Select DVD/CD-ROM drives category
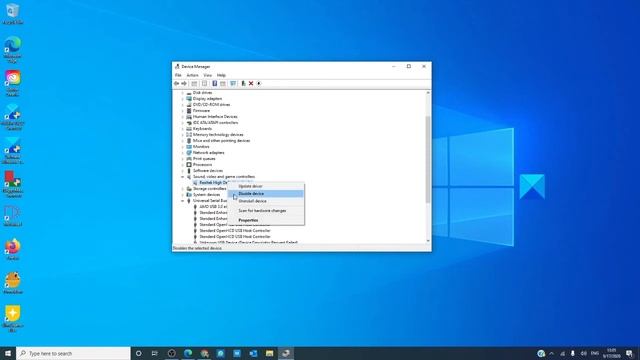The height and width of the screenshot is (360, 640). [x=211, y=104]
